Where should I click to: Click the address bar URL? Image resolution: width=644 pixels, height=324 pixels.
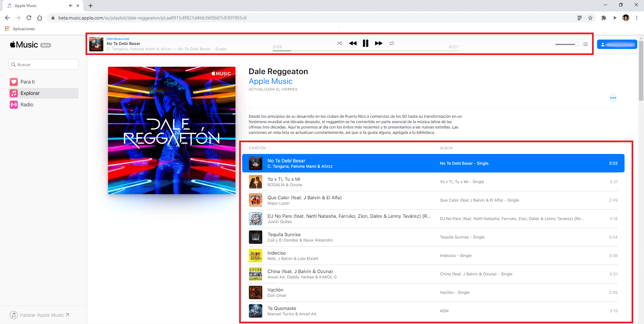click(152, 18)
